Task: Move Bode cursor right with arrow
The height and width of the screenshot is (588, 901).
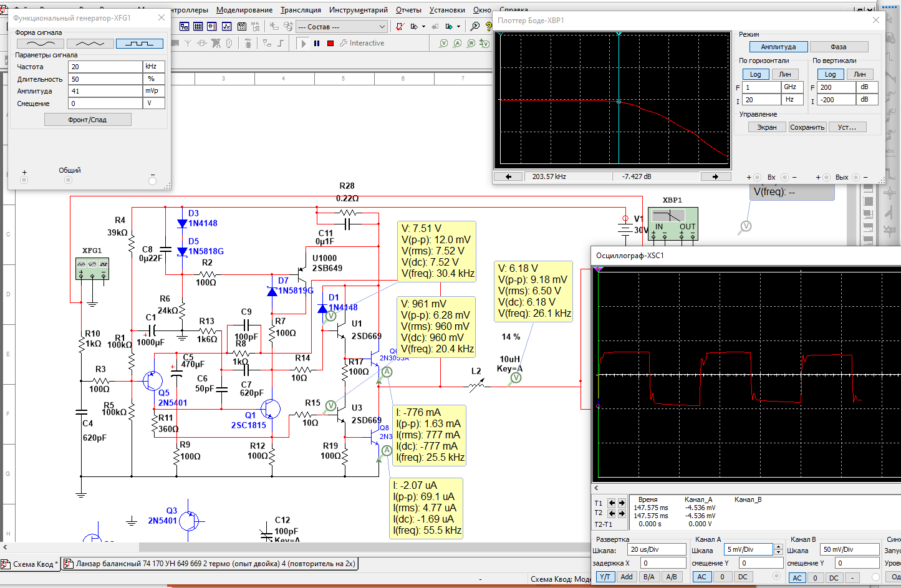Action: coord(715,176)
